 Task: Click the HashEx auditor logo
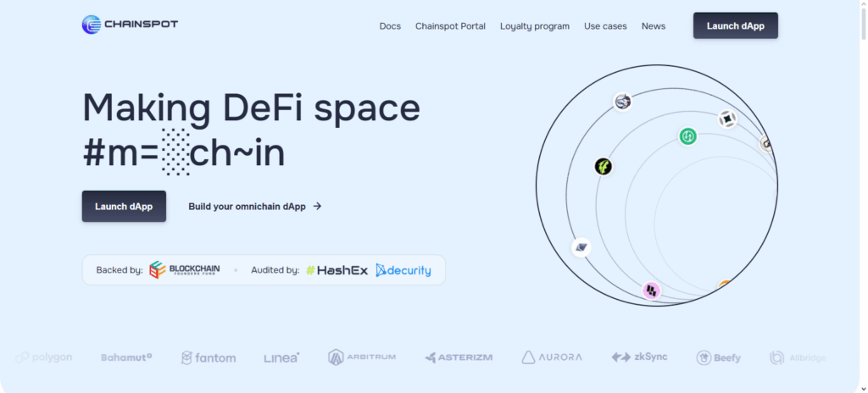pyautogui.click(x=337, y=270)
